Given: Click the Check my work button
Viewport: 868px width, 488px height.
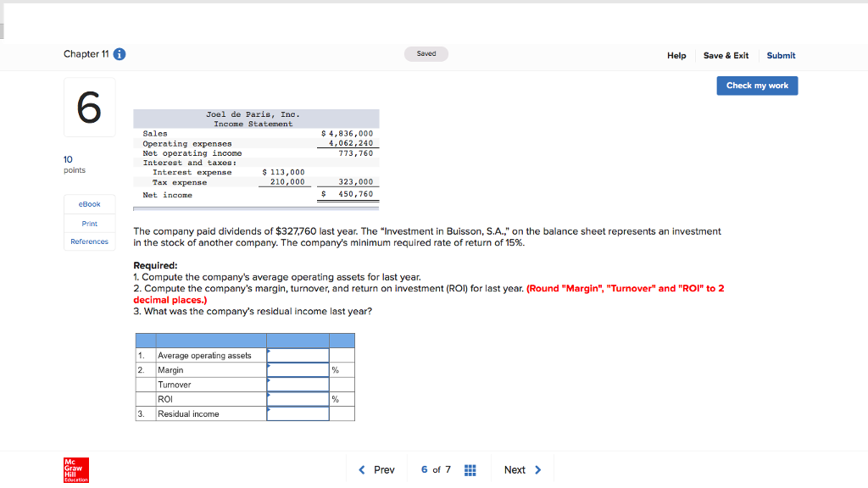Looking at the screenshot, I should click(757, 86).
